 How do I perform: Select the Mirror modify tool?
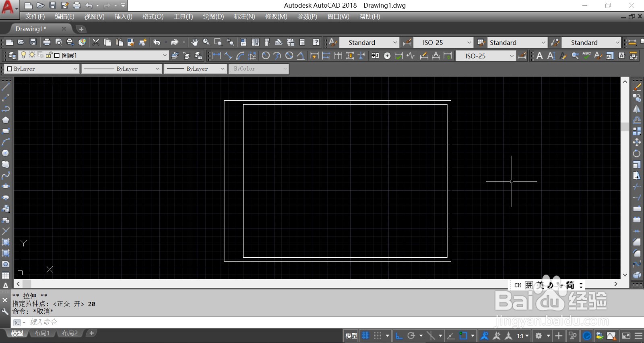click(637, 109)
